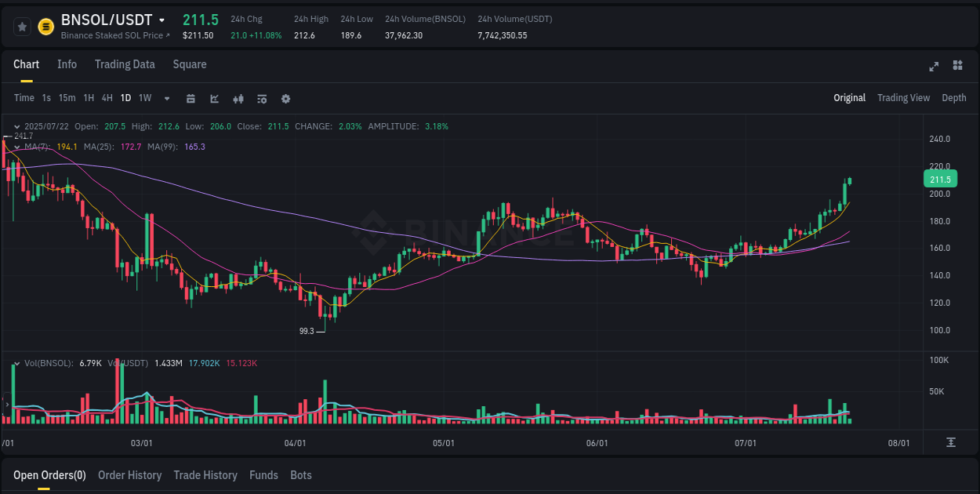This screenshot has height=494, width=980.
Task: Expand the chart to fullscreen
Action: click(934, 67)
